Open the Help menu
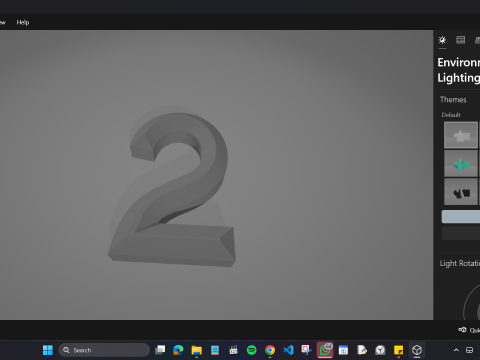This screenshot has height=360, width=480. 23,22
